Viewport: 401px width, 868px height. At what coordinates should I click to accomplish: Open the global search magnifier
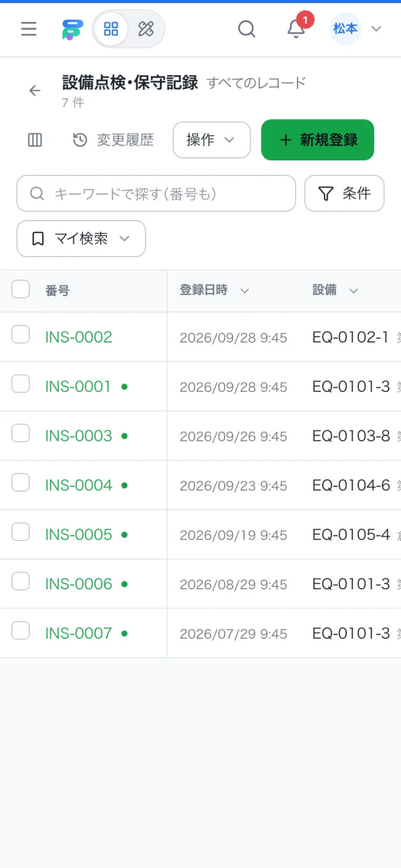247,29
